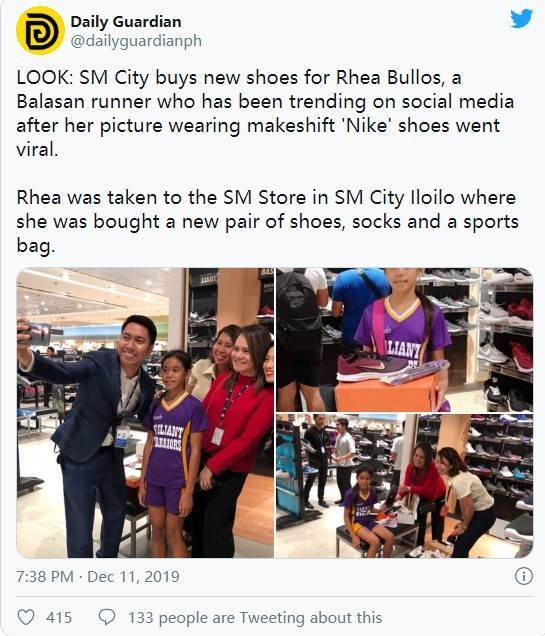Open the @dailyguardianph handle link
The height and width of the screenshot is (636, 545).
(136, 41)
